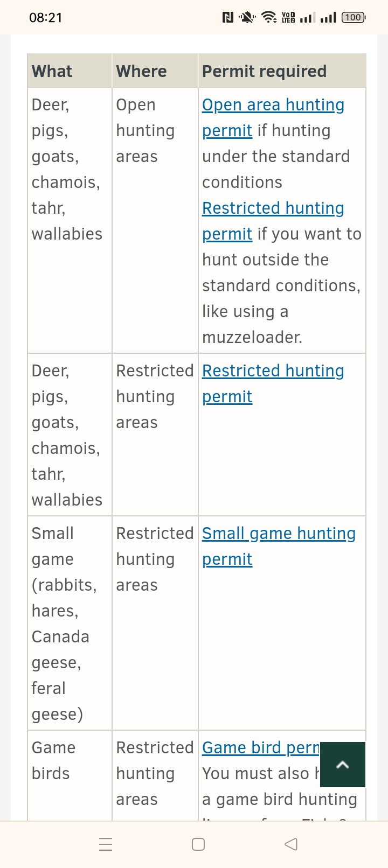Tap the back-to-top arrow button
The height and width of the screenshot is (868, 388).
[343, 765]
